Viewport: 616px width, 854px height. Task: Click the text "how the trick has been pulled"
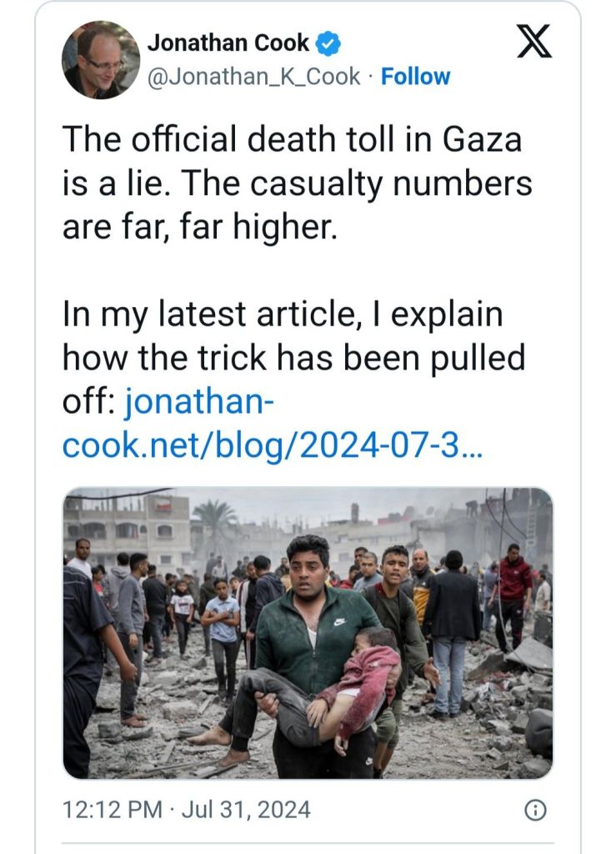293,359
